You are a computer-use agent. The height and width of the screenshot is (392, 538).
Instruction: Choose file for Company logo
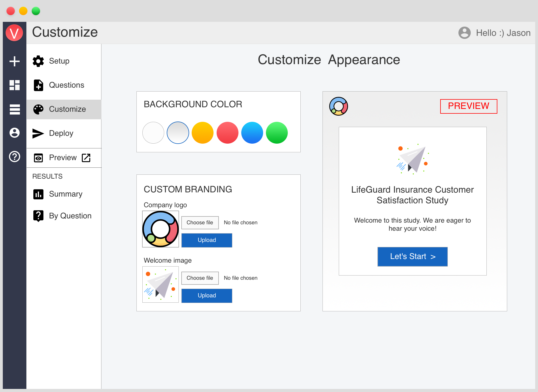[200, 223]
